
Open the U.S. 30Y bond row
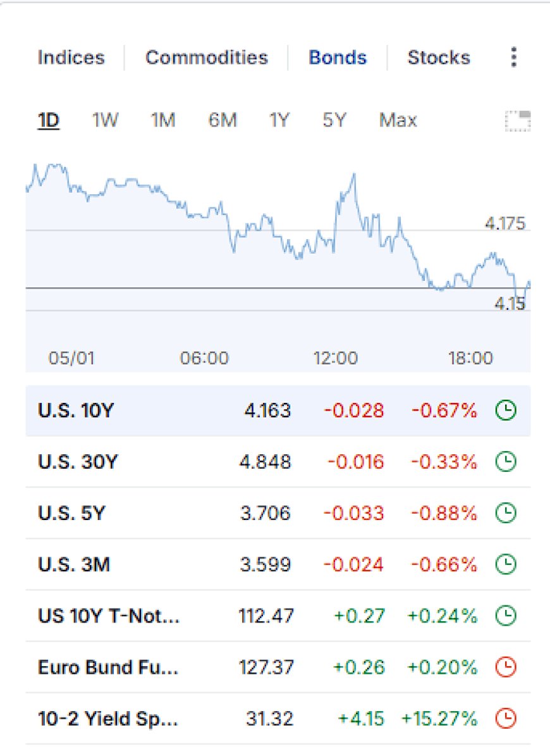(x=278, y=462)
